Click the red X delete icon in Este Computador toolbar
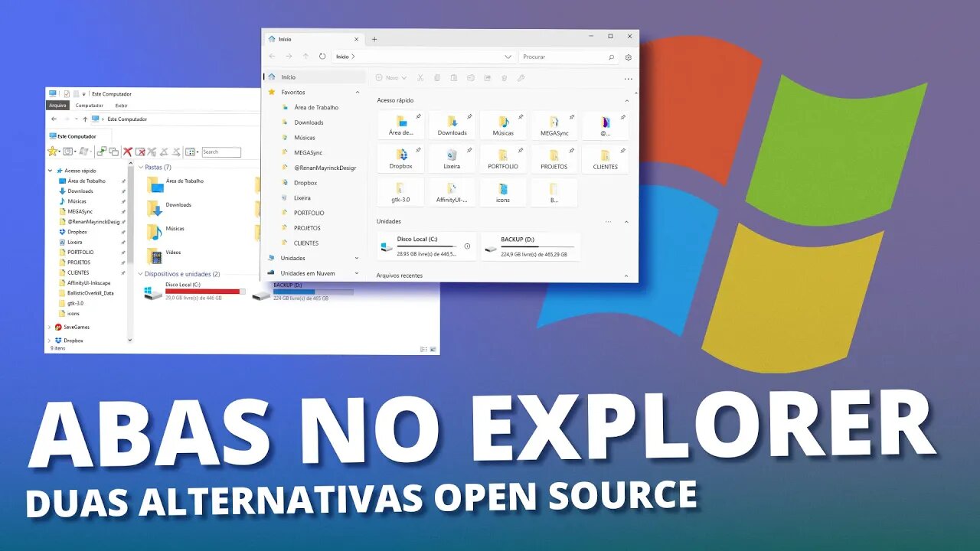Screen dimensions: 980x551 point(128,152)
